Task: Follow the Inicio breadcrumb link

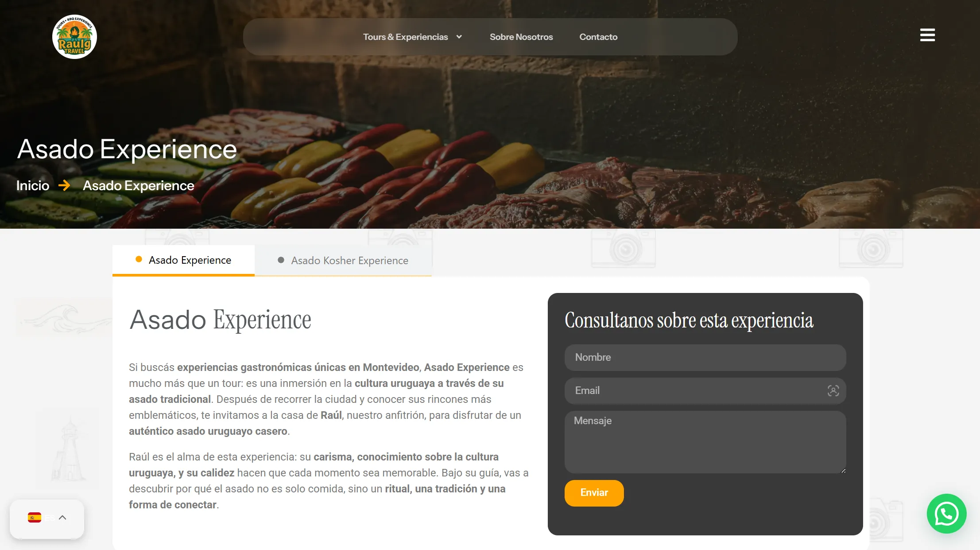Action: [33, 185]
